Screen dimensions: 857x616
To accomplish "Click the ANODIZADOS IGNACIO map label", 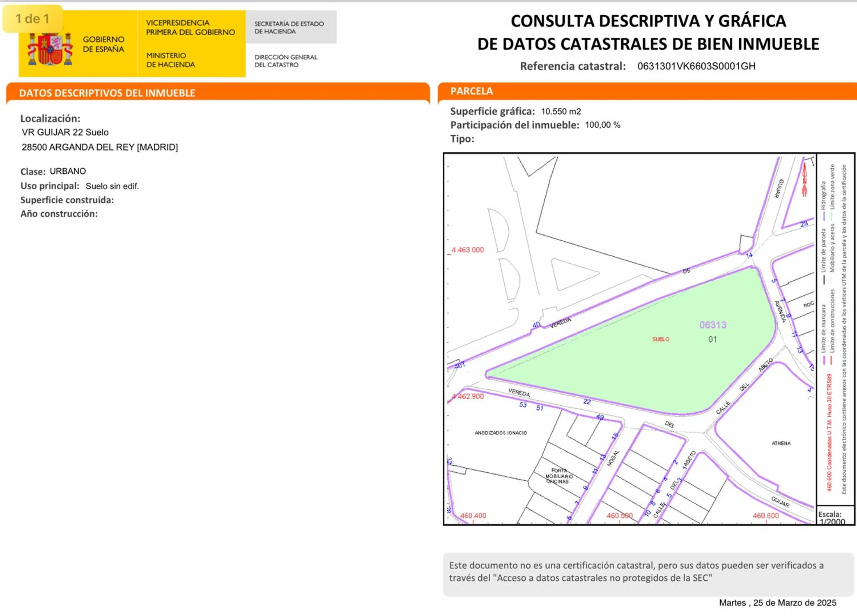I will point(501,433).
